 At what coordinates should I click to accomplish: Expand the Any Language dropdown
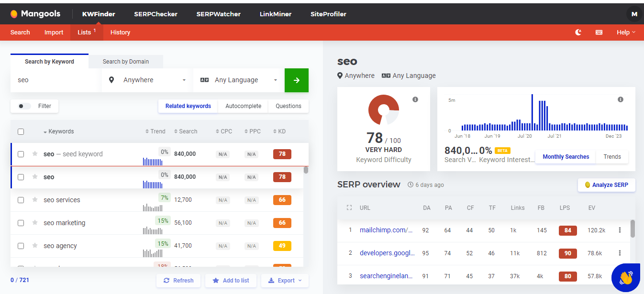coord(239,80)
